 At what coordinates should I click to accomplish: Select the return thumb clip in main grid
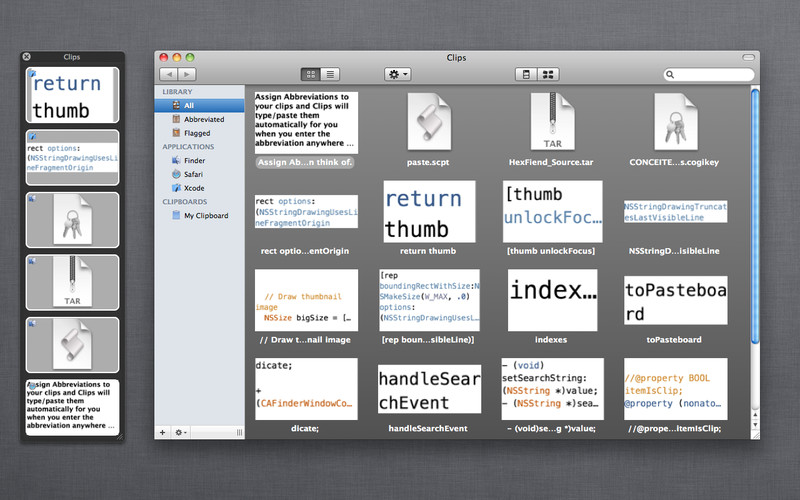pyautogui.click(x=429, y=211)
